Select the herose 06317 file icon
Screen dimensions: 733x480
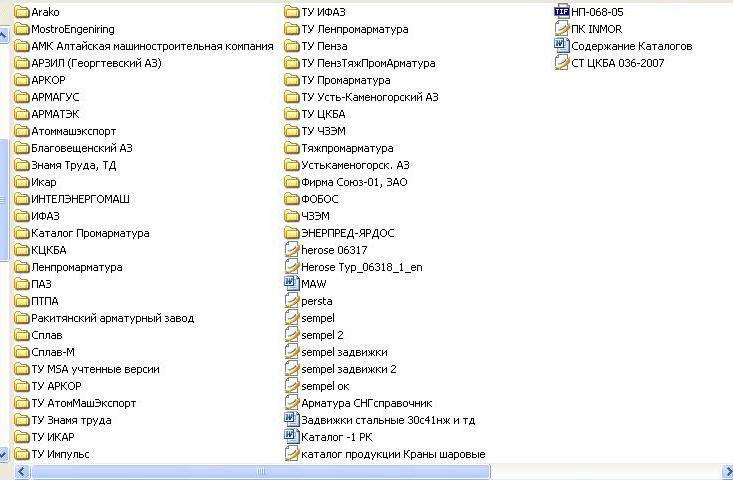(292, 250)
